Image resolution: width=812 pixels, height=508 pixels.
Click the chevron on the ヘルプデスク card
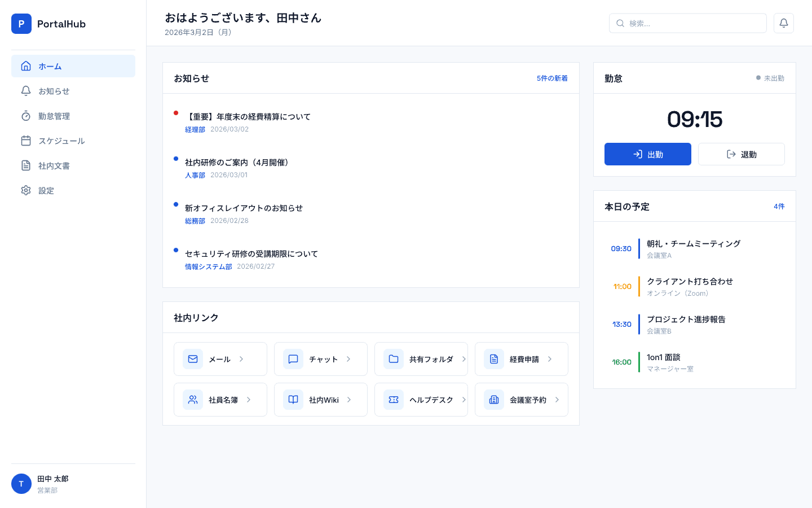pyautogui.click(x=464, y=400)
